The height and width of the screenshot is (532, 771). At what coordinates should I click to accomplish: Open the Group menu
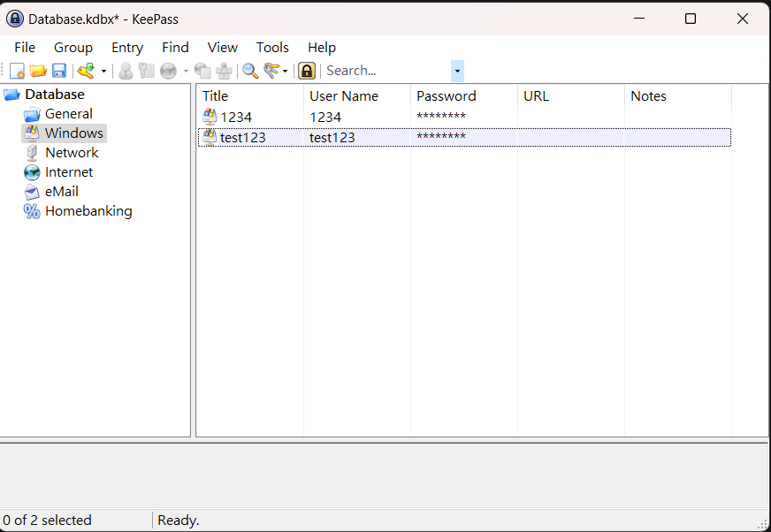tap(73, 47)
